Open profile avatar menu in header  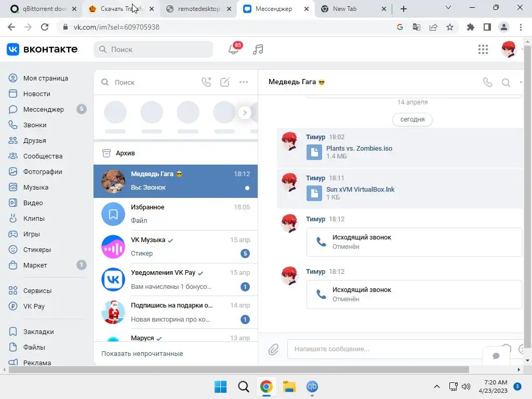pyautogui.click(x=508, y=49)
